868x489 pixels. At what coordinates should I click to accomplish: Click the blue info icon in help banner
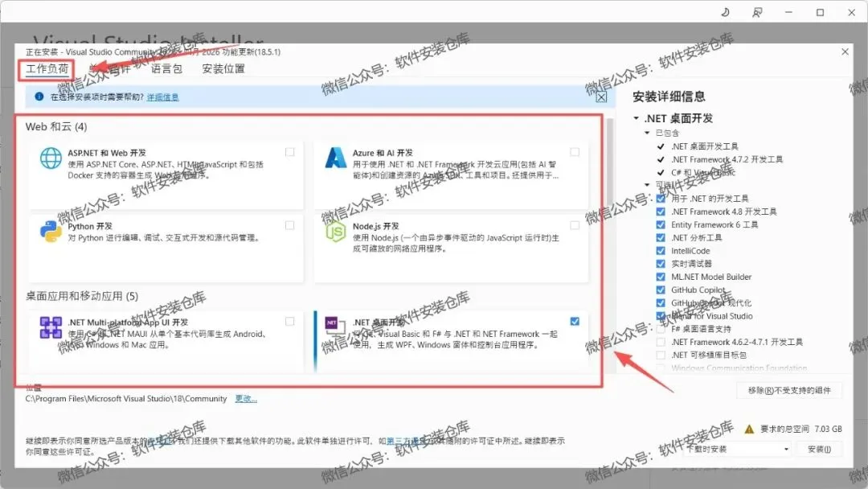(x=39, y=97)
